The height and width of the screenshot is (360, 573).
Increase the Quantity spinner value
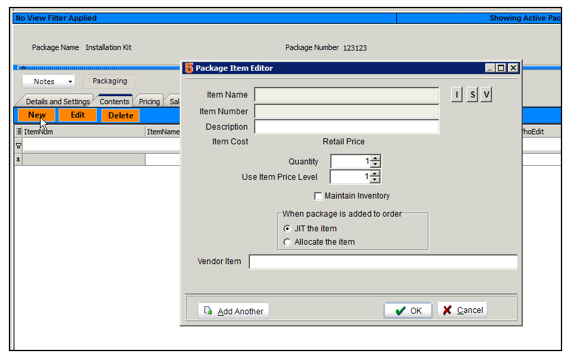click(x=375, y=158)
